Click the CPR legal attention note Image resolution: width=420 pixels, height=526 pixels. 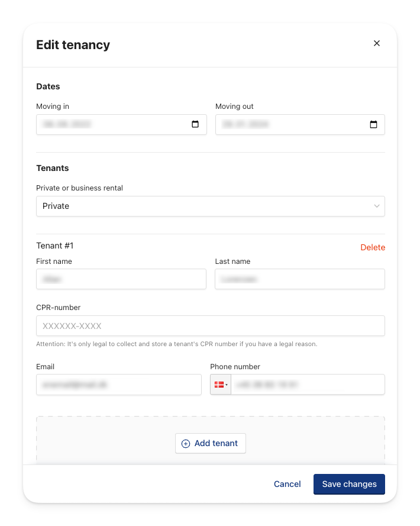point(176,344)
